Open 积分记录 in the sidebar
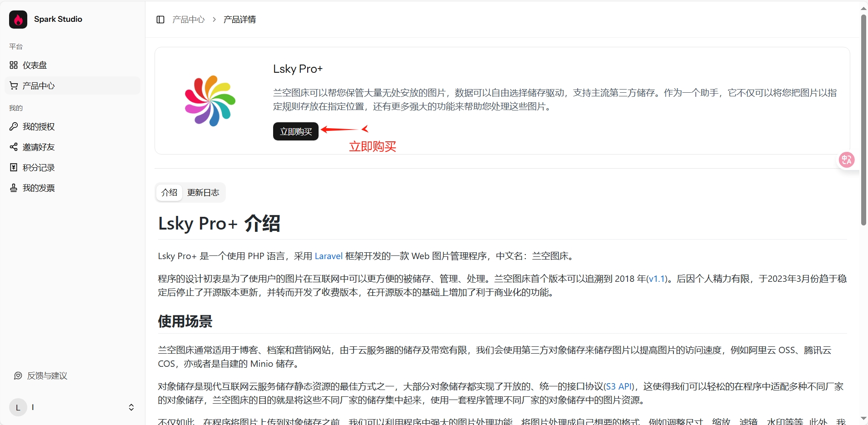Image resolution: width=868 pixels, height=425 pixels. [x=73, y=167]
